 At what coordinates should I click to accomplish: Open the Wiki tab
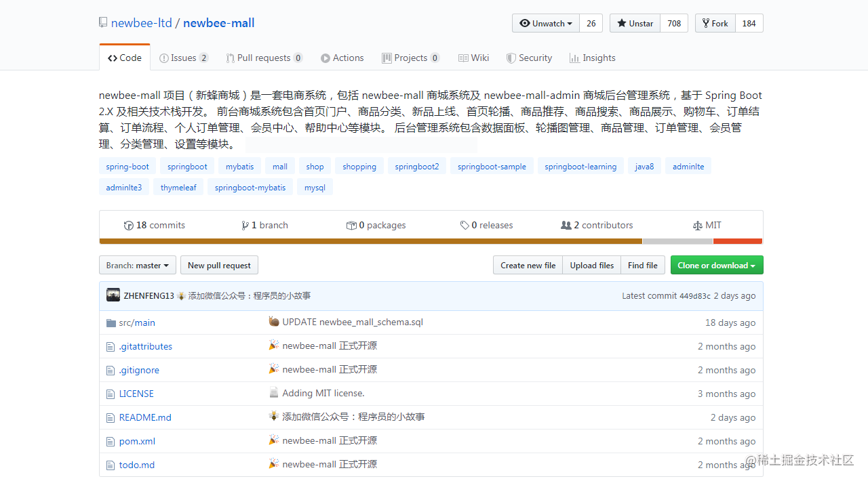pyautogui.click(x=473, y=58)
